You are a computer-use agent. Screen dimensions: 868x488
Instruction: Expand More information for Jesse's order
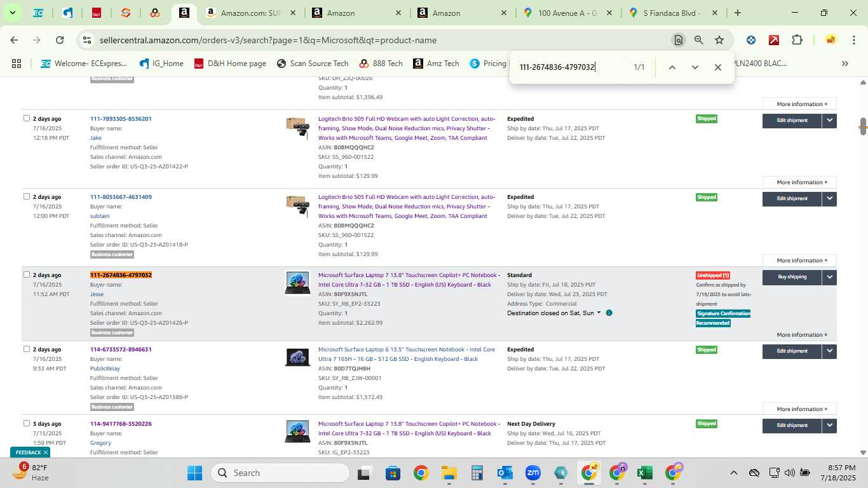(802, 335)
